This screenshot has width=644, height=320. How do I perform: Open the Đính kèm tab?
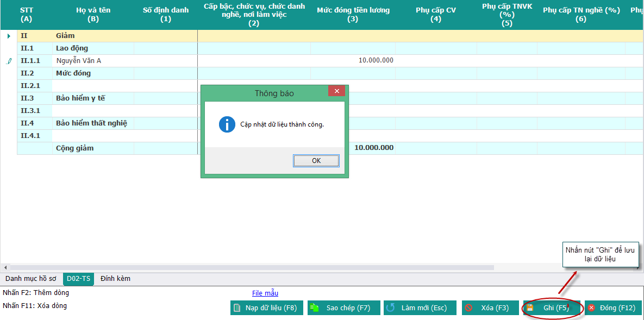[x=115, y=279]
